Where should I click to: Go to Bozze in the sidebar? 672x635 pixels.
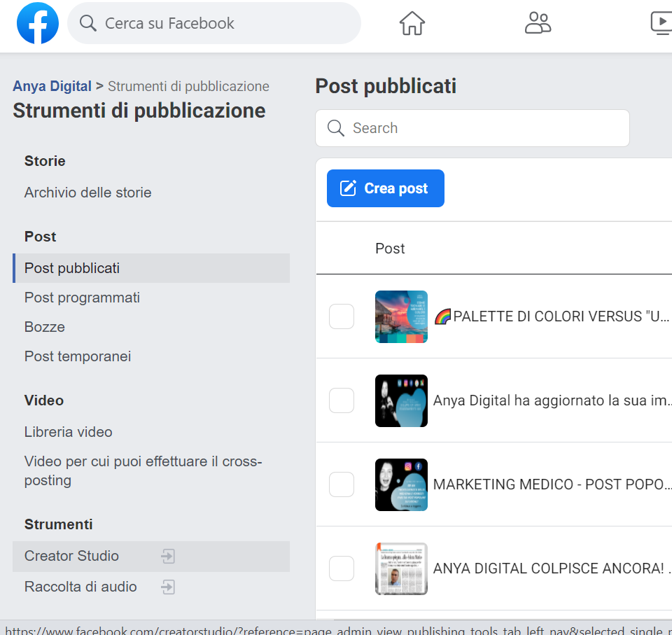[x=45, y=327]
